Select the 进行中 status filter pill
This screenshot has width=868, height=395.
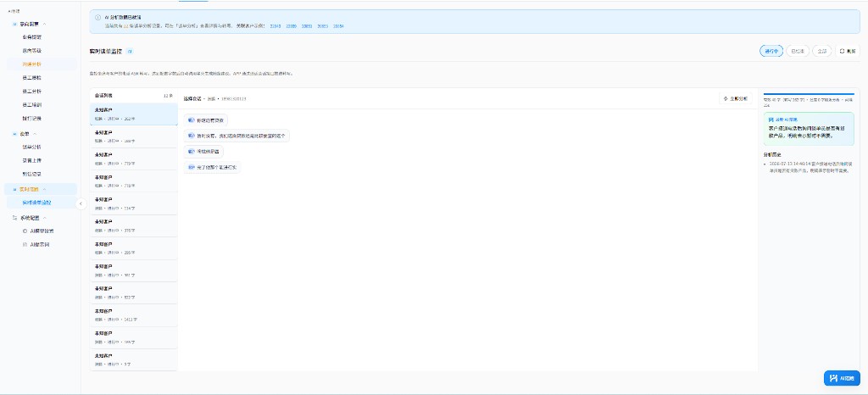pos(771,51)
